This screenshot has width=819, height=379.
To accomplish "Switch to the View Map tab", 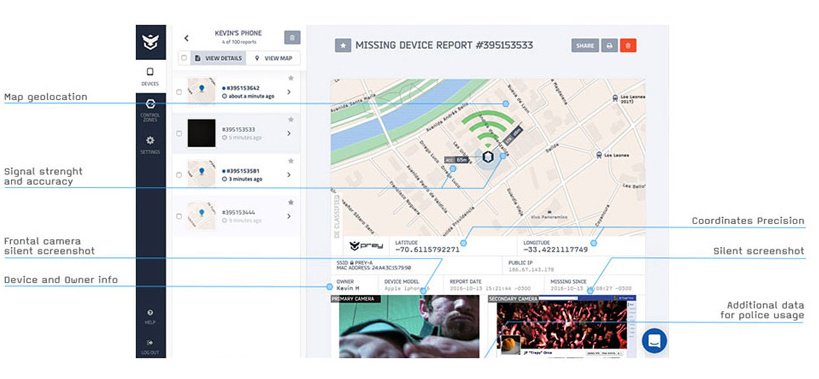I will pyautogui.click(x=273, y=58).
